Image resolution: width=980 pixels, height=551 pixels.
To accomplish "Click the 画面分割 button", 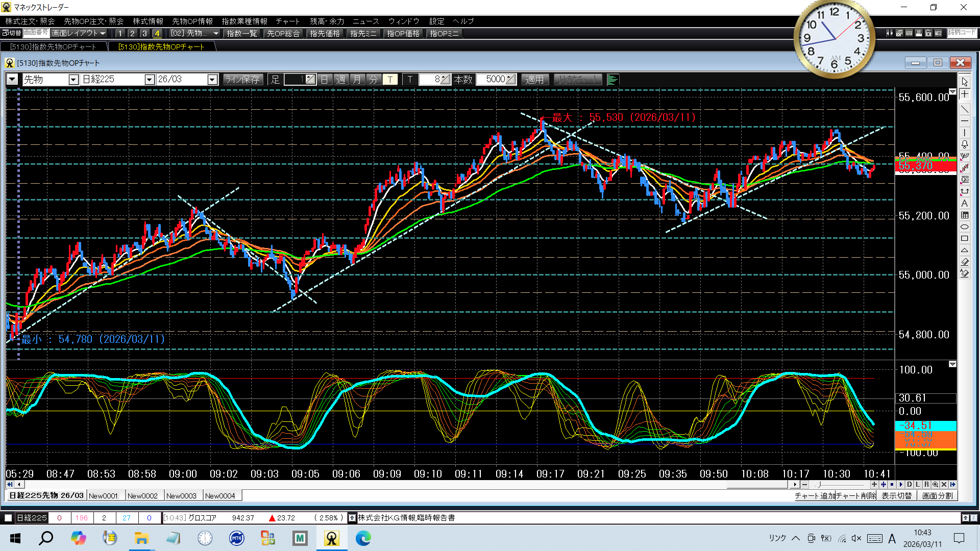I will (937, 495).
